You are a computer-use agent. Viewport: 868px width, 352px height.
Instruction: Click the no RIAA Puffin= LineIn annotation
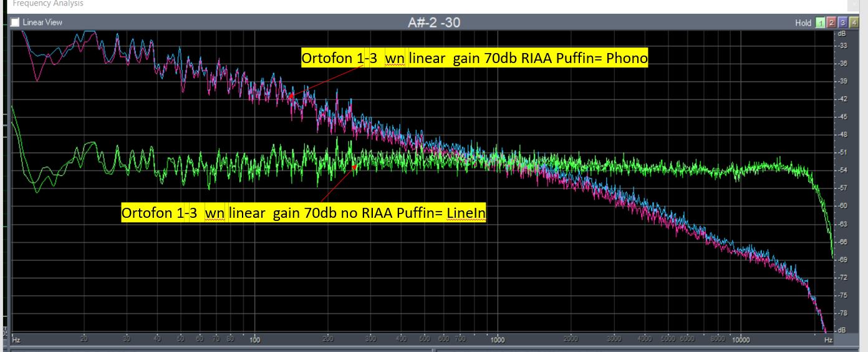(x=304, y=213)
